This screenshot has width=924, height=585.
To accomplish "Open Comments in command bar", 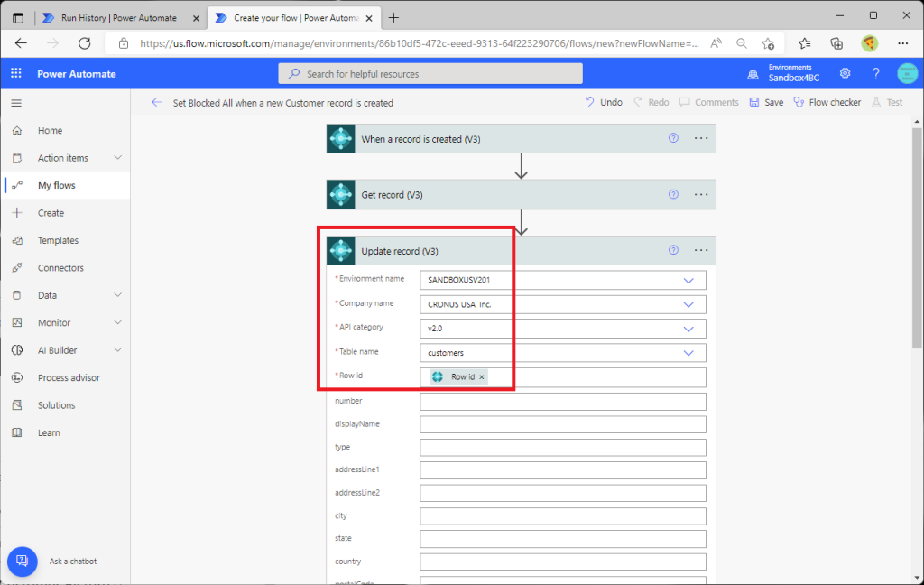I will [709, 102].
